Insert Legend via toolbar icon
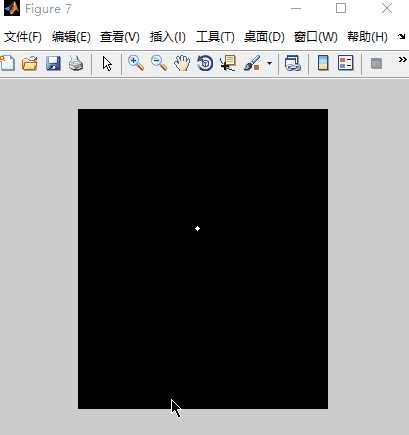 (x=346, y=63)
